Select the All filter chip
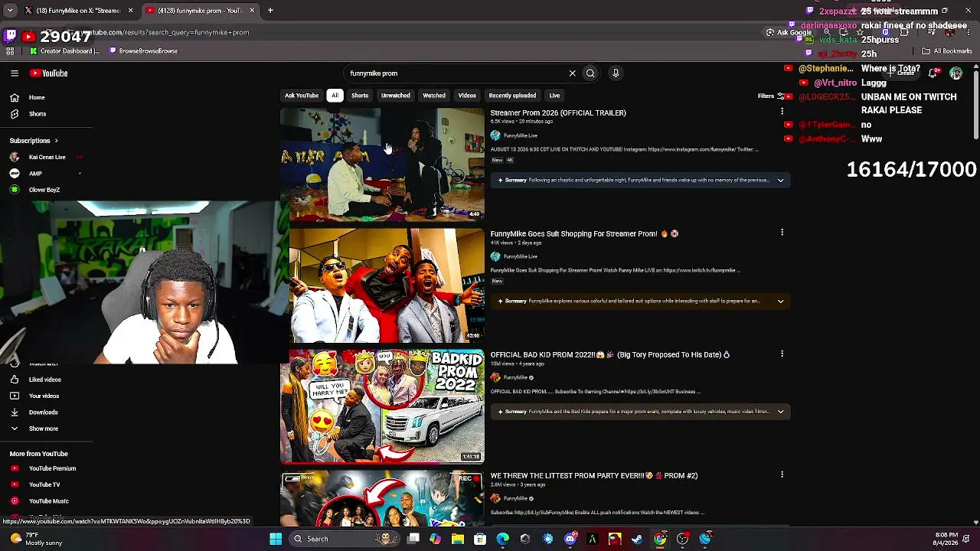 pyautogui.click(x=335, y=96)
